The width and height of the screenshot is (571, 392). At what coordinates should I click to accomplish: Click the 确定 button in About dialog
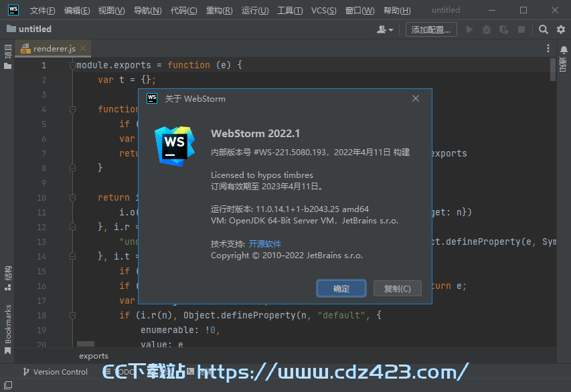(x=341, y=288)
